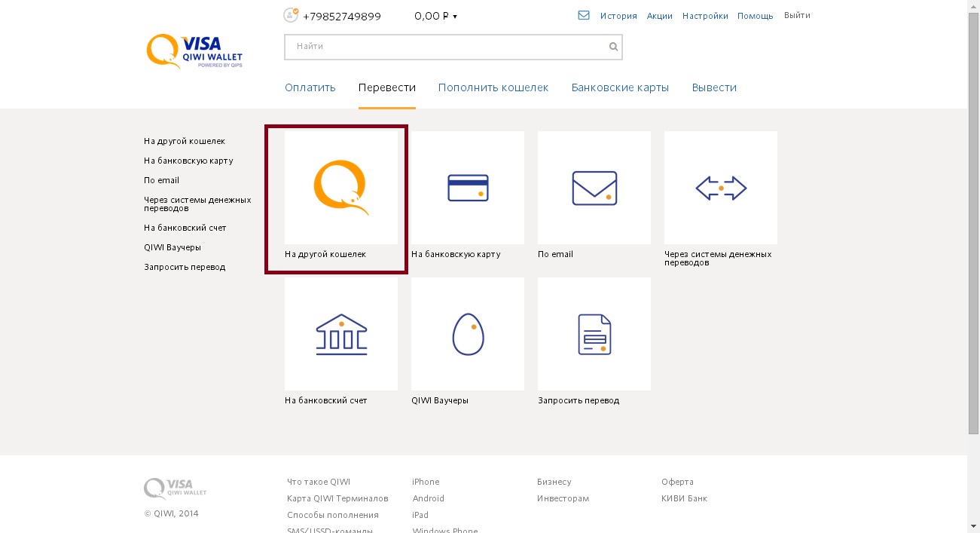Image resolution: width=980 pixels, height=533 pixels.
Task: Select the orange QIWI wallet transfer tile
Action: (x=341, y=188)
